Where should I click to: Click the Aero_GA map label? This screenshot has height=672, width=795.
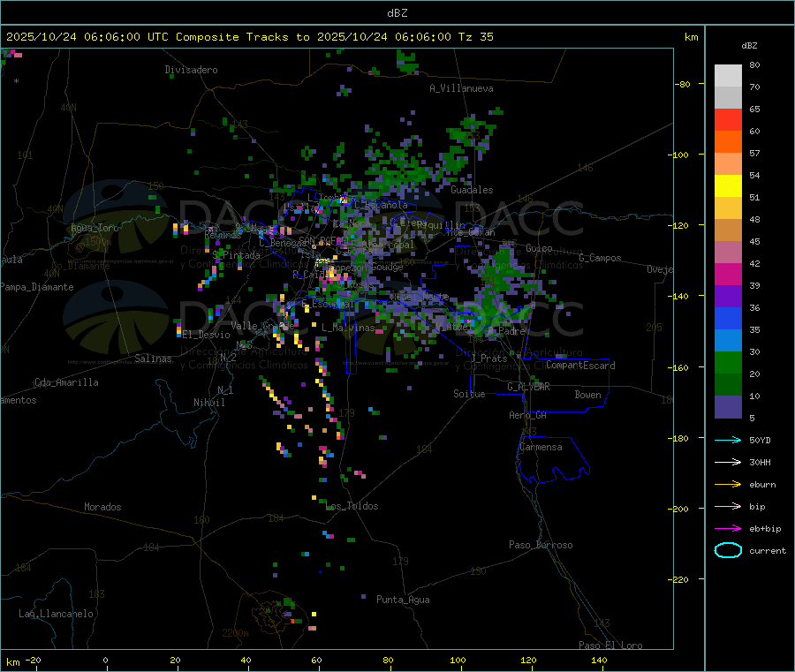528,415
